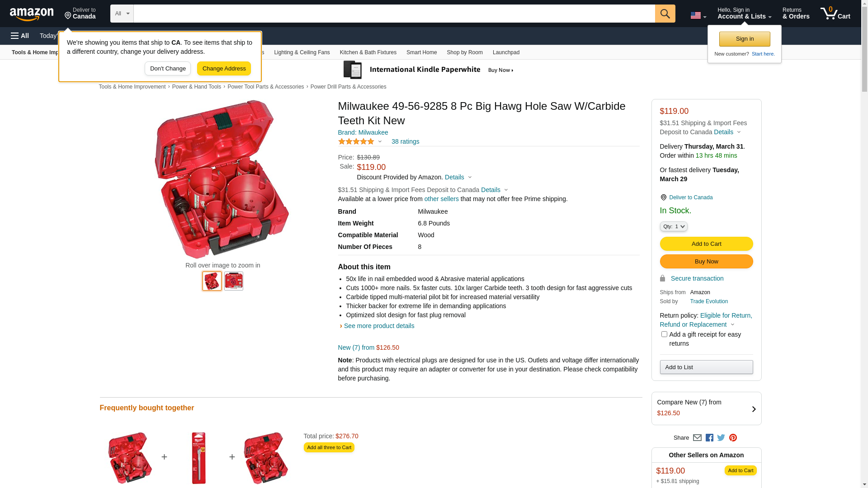
Task: Open the shopping cart
Action: pos(835,14)
